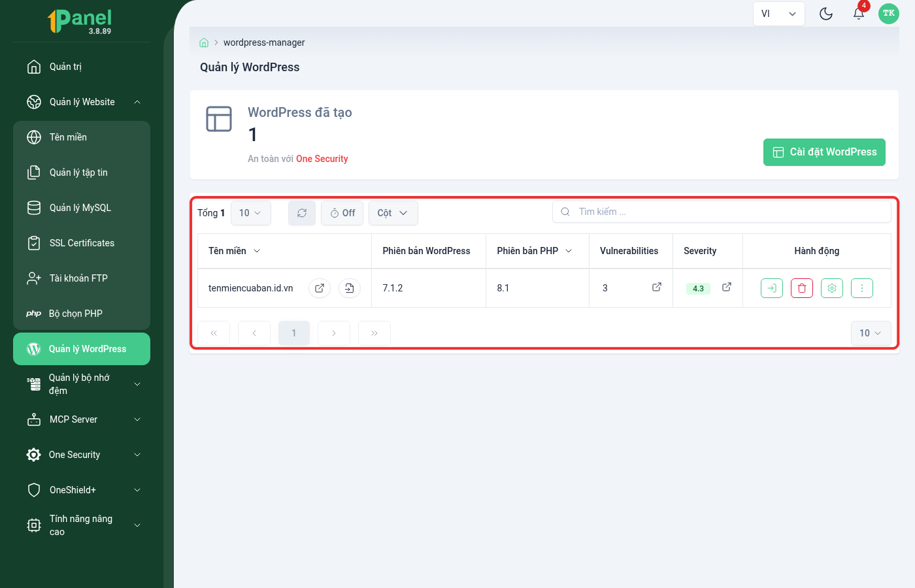The height and width of the screenshot is (588, 915).
Task: Open site settings gear action
Action: click(832, 288)
